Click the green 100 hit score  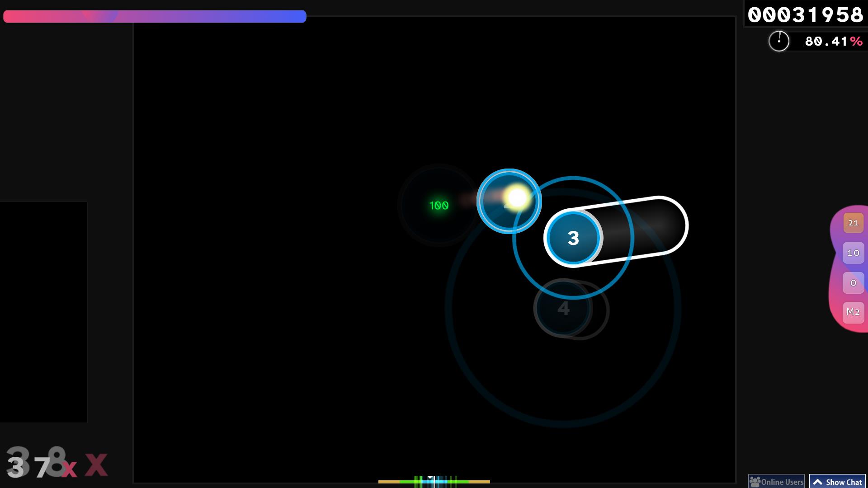click(x=439, y=206)
